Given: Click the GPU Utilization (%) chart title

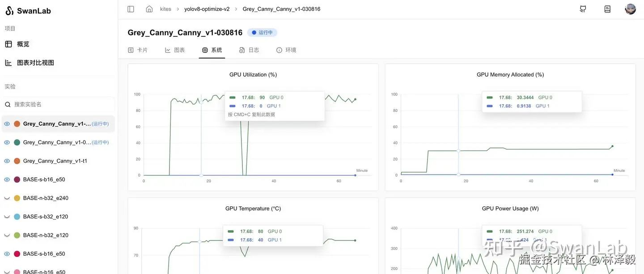Looking at the screenshot, I should point(253,75).
